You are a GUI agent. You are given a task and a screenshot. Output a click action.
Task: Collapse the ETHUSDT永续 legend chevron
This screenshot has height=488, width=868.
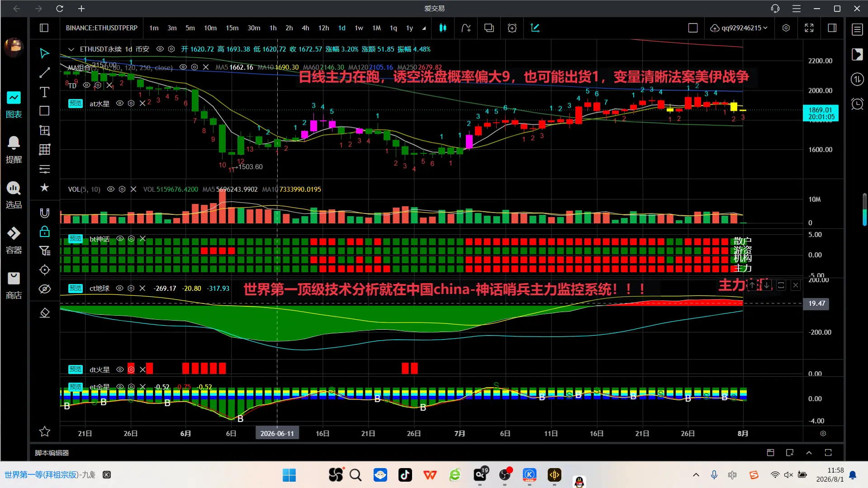click(71, 49)
